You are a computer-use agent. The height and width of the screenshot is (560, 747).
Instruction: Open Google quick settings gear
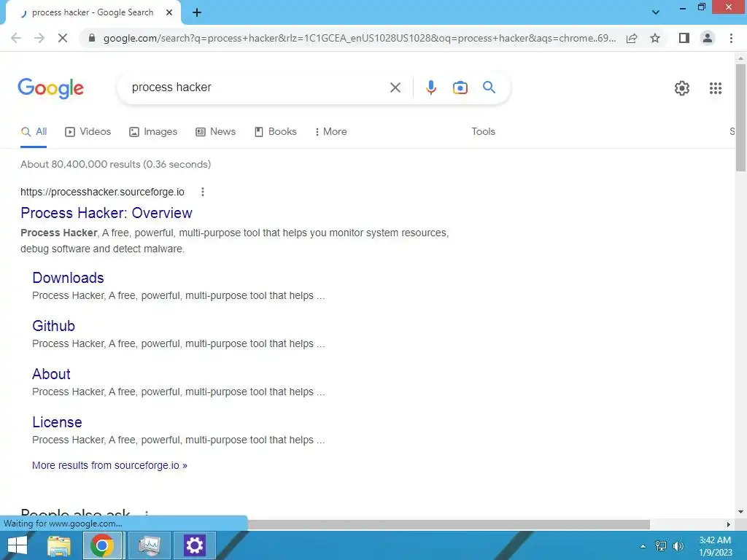(682, 88)
